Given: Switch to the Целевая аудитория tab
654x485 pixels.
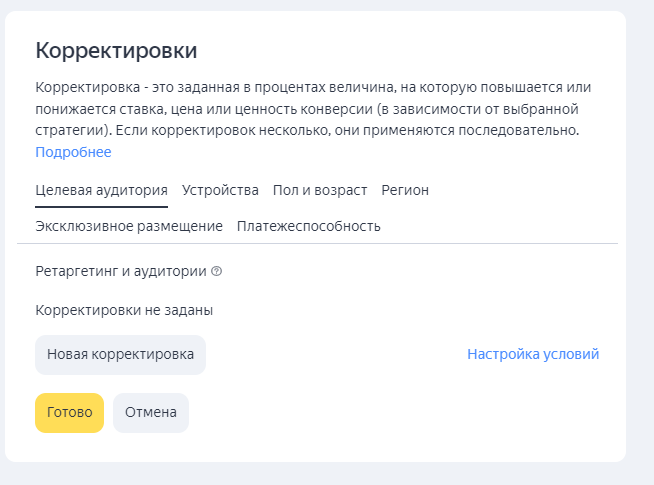Looking at the screenshot, I should 101,190.
